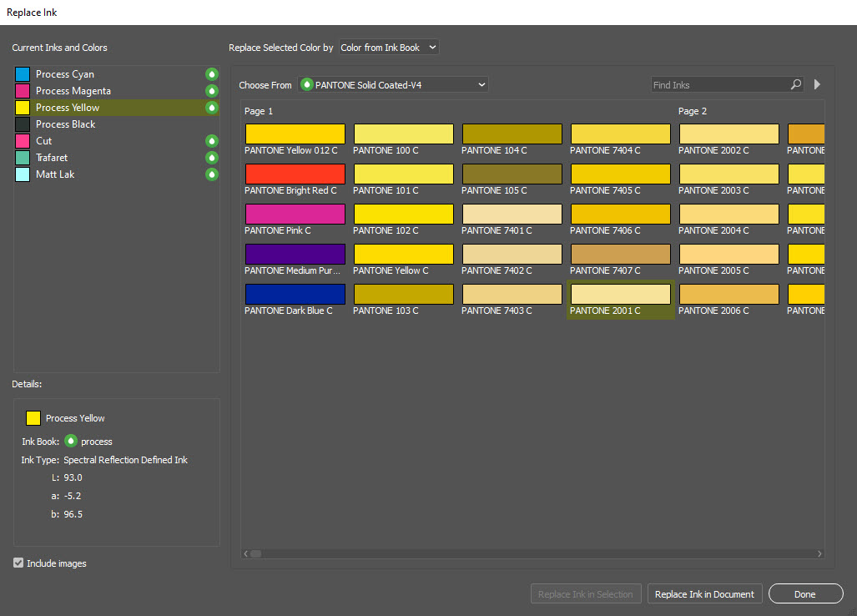The image size is (857, 616).
Task: Click the green ink icon beside Process Cyan
Action: tap(211, 73)
